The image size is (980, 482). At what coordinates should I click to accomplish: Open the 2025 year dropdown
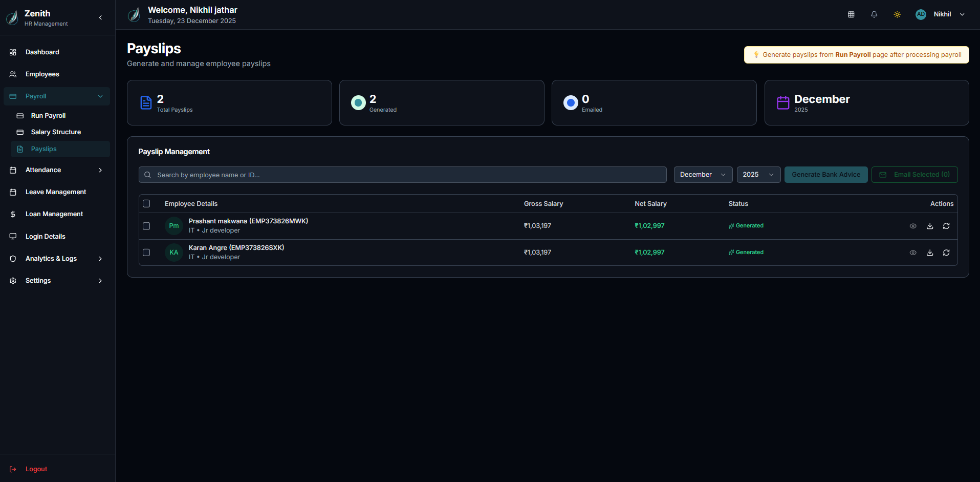point(758,175)
